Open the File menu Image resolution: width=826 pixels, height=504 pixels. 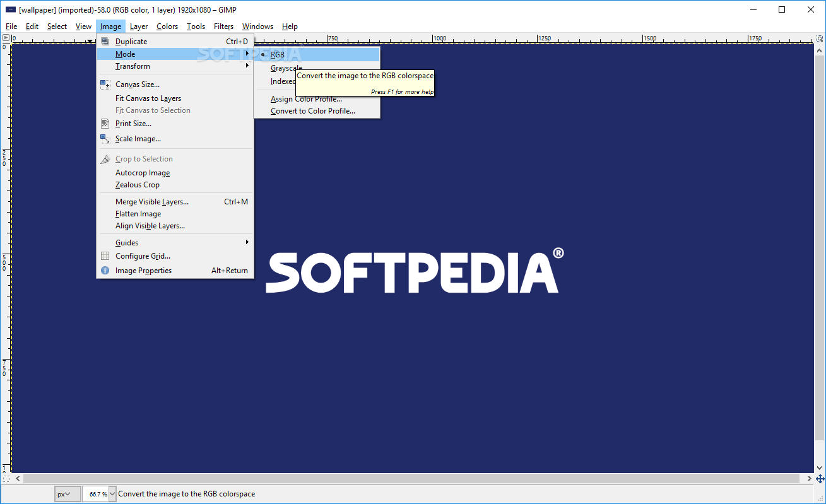point(11,26)
